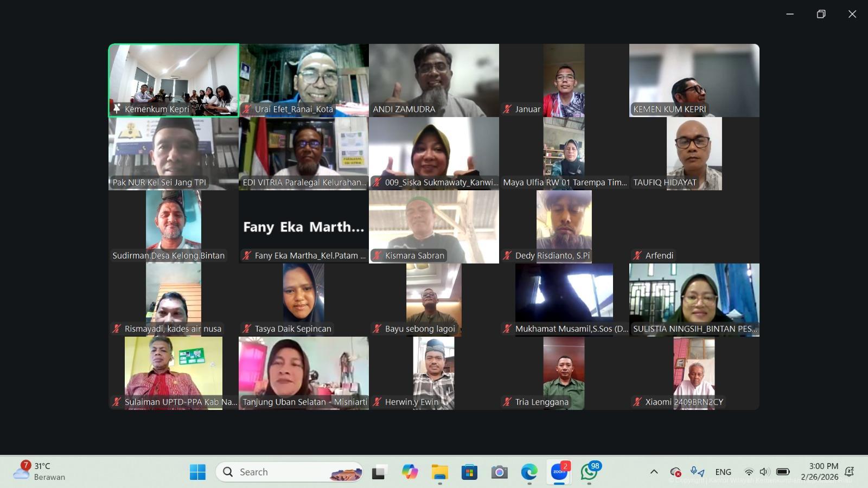Screen dimensions: 868x488
Task: Click muted mic icon beside Januar
Action: (x=507, y=109)
